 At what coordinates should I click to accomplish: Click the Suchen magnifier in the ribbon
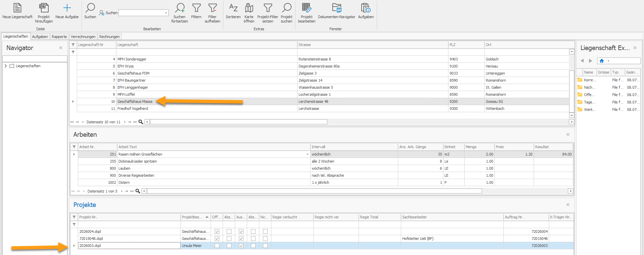click(90, 11)
